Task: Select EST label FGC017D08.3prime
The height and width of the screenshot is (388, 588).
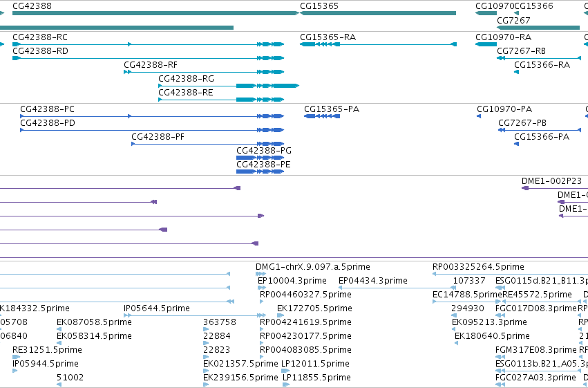Action: pyautogui.click(x=536, y=308)
